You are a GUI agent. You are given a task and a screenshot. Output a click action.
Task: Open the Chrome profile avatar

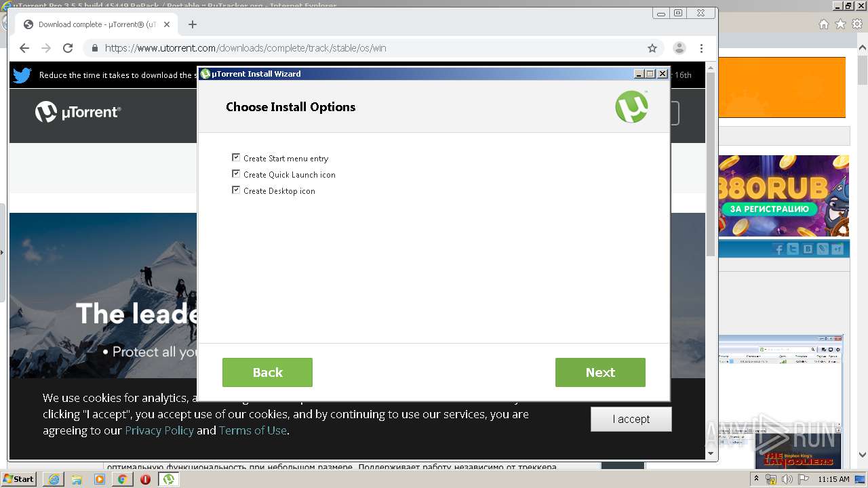(679, 48)
